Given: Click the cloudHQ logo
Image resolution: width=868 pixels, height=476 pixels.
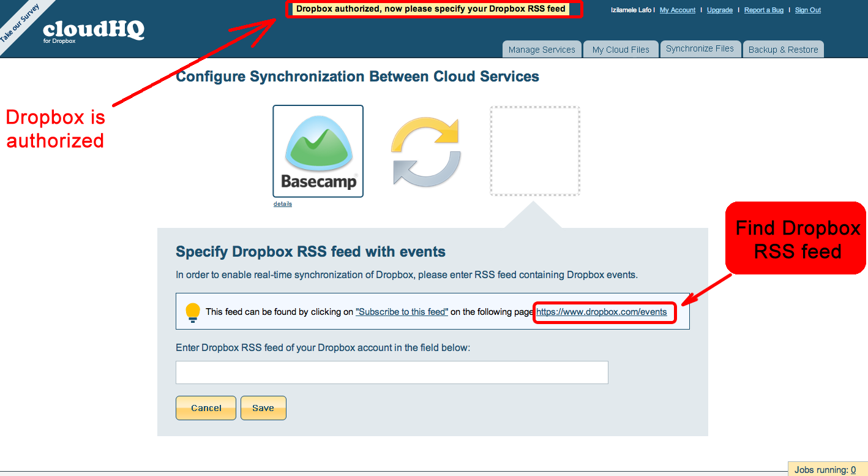Looking at the screenshot, I should click(94, 31).
